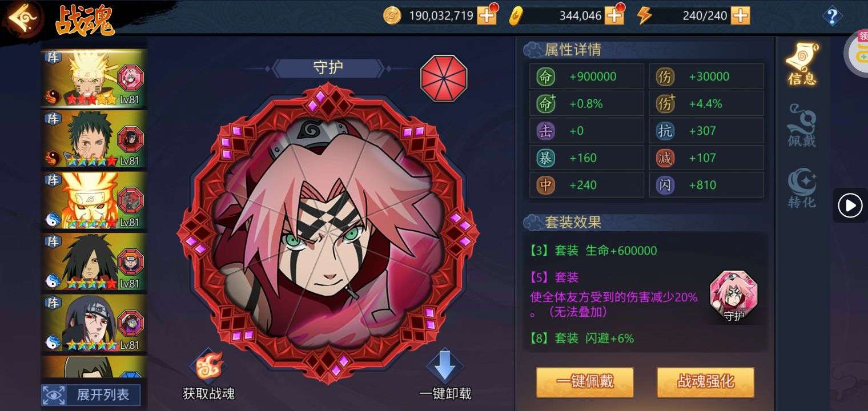
Task: Refill stamina using plus beside 240/240
Action: tap(740, 15)
